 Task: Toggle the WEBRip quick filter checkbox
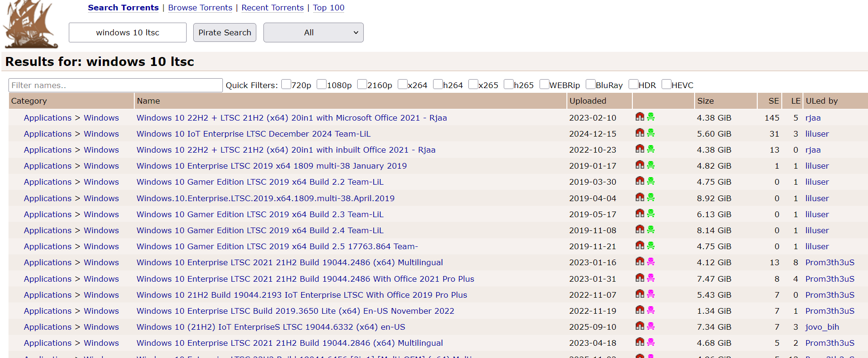[544, 84]
